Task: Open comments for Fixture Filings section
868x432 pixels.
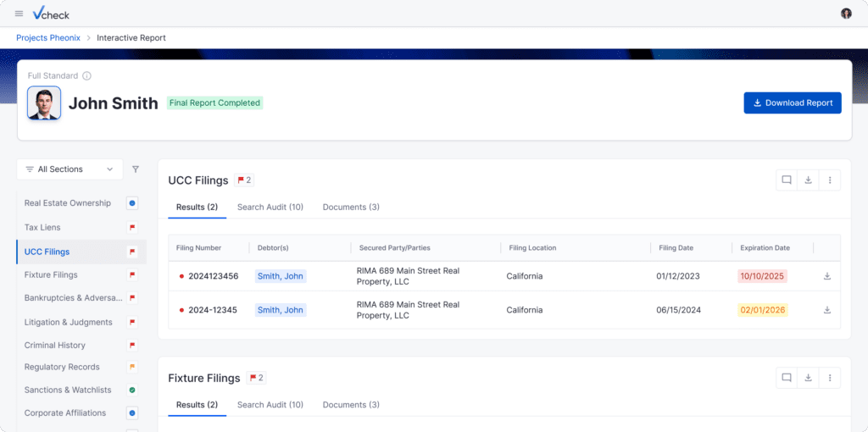Action: click(x=787, y=378)
